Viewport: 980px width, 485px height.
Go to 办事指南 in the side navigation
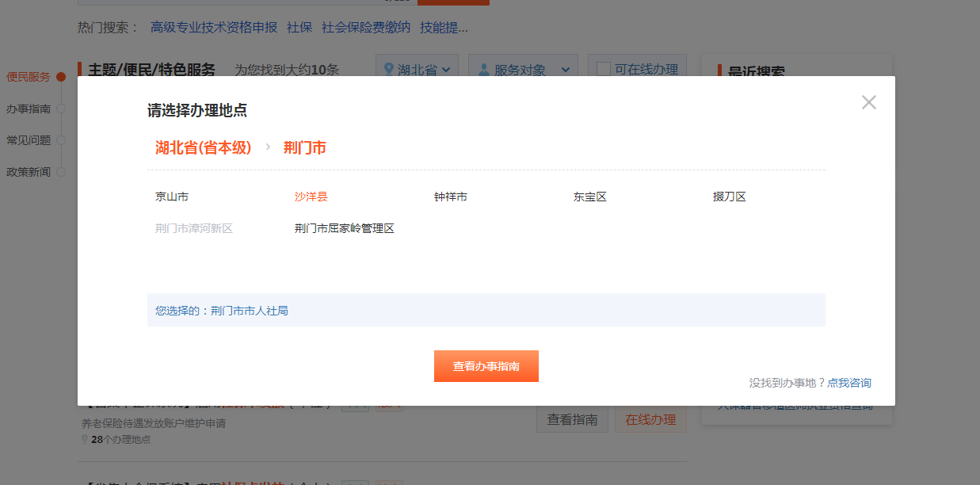(x=29, y=109)
